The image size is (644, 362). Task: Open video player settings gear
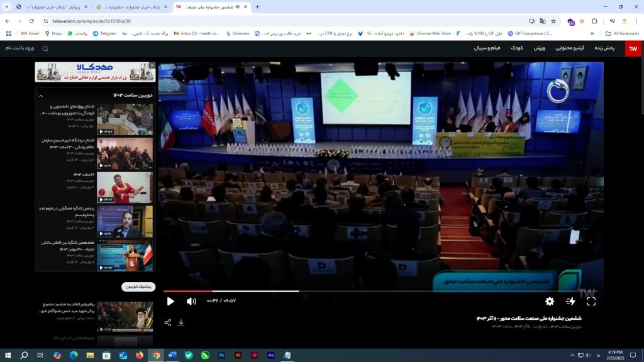pos(550,302)
